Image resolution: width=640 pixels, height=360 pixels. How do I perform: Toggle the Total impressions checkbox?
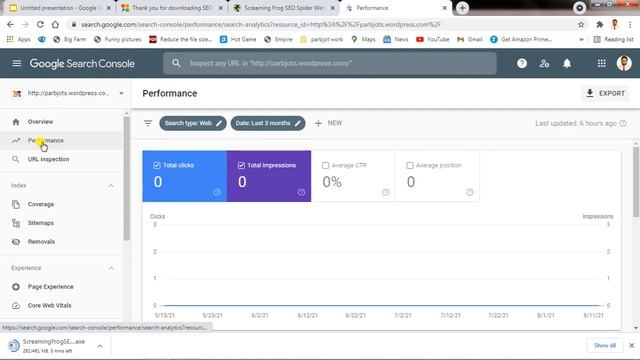[x=241, y=165]
